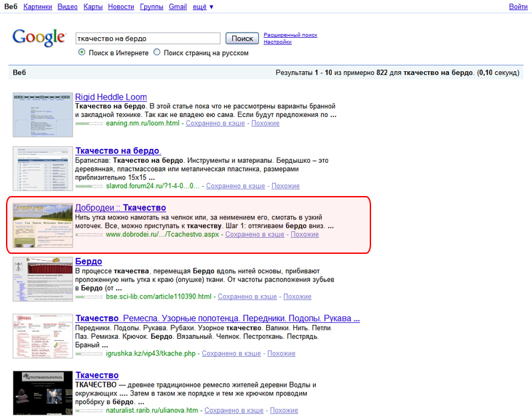Screen dimensions: 532x418
Task: Click the Войти sign-in link
Action: pos(518,7)
